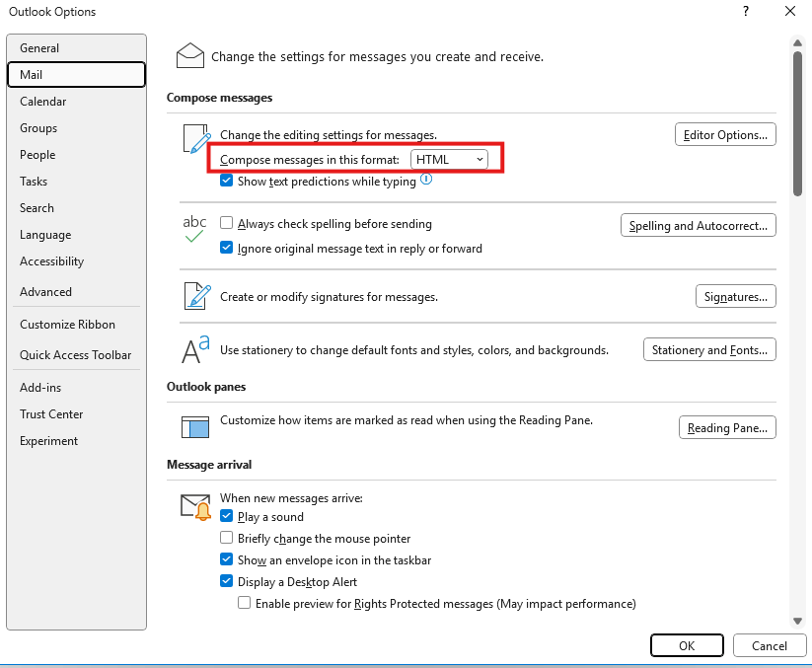Open the Tasks options category
This screenshot has width=812, height=668.
click(76, 182)
